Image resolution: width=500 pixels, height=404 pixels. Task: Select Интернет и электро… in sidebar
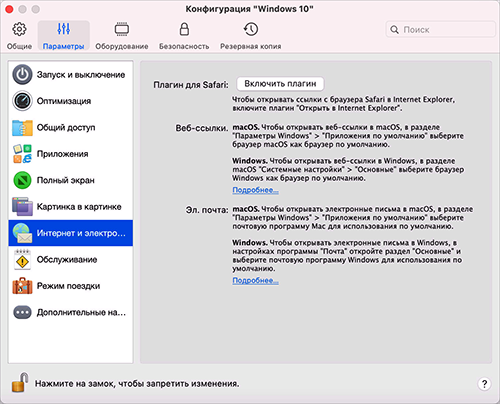pyautogui.click(x=71, y=233)
